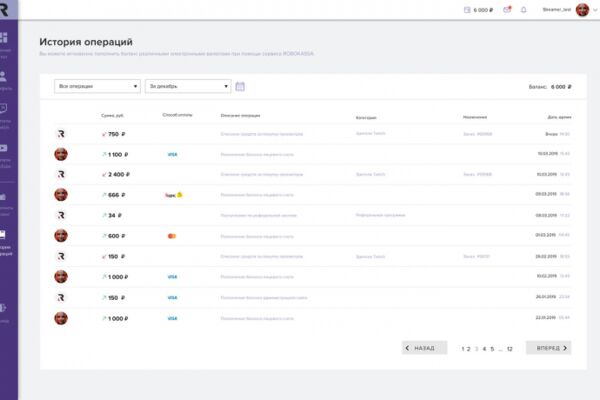Open the dashboard grid icon in sidebar
The image size is (600, 400).
coord(3,38)
